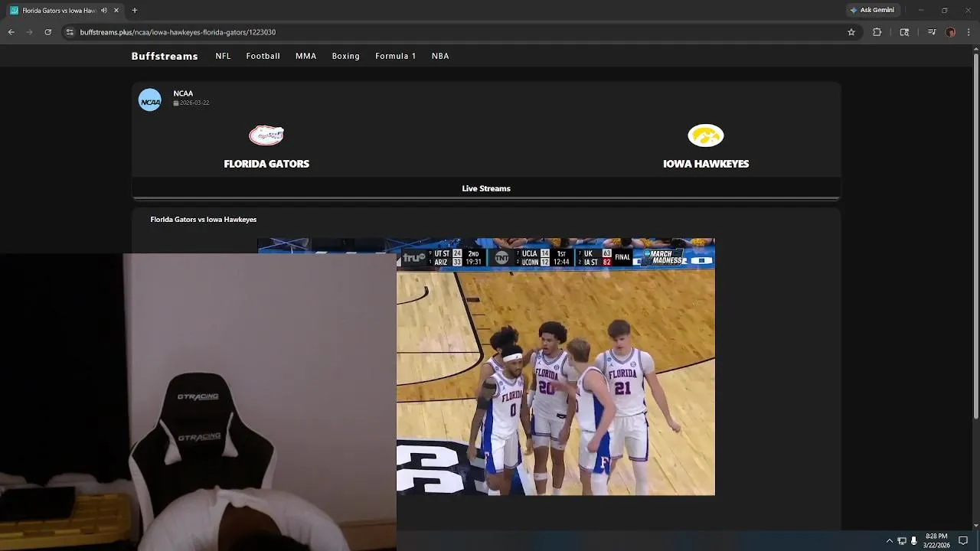Open Chrome extensions puzzle icon
The height and width of the screenshot is (551, 980).
click(x=877, y=32)
